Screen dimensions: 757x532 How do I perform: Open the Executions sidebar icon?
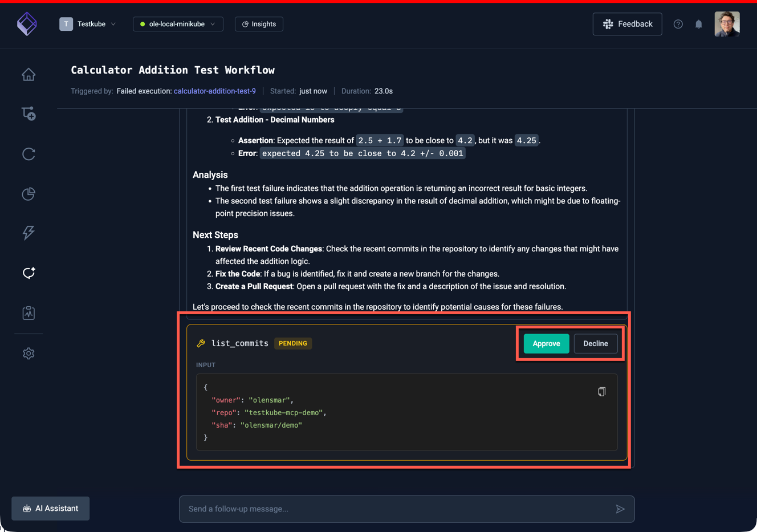29,154
